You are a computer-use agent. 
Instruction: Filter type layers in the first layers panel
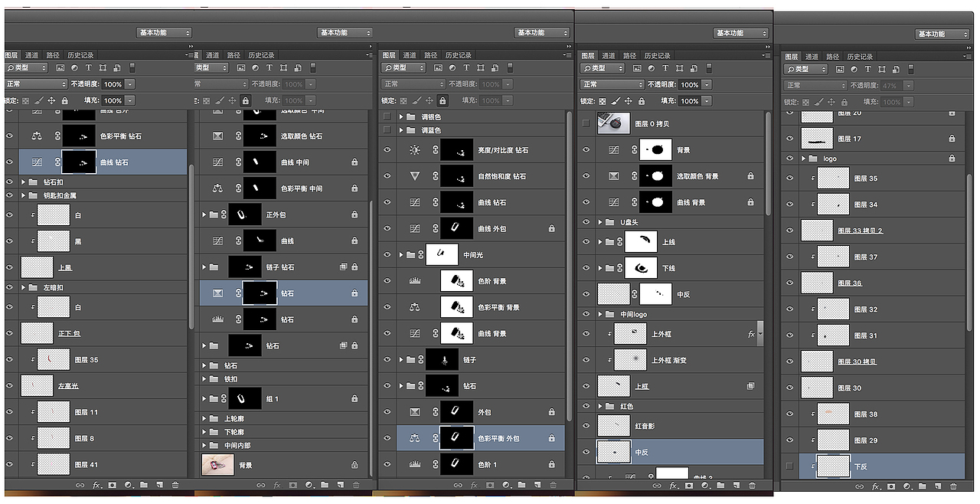[x=89, y=68]
